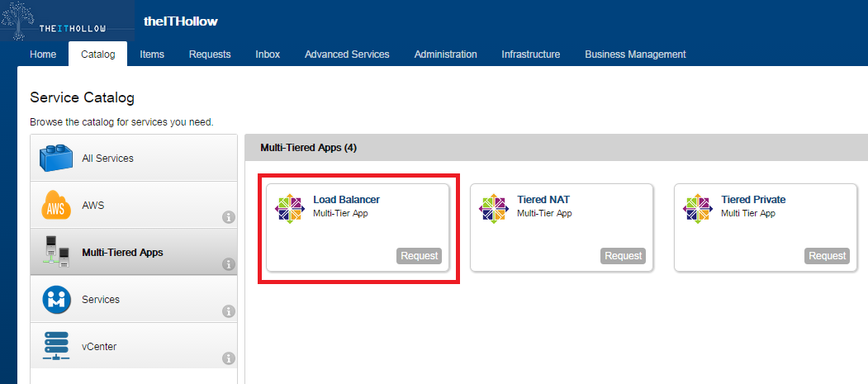
Task: Click the info icon in Services row
Action: coord(229,312)
